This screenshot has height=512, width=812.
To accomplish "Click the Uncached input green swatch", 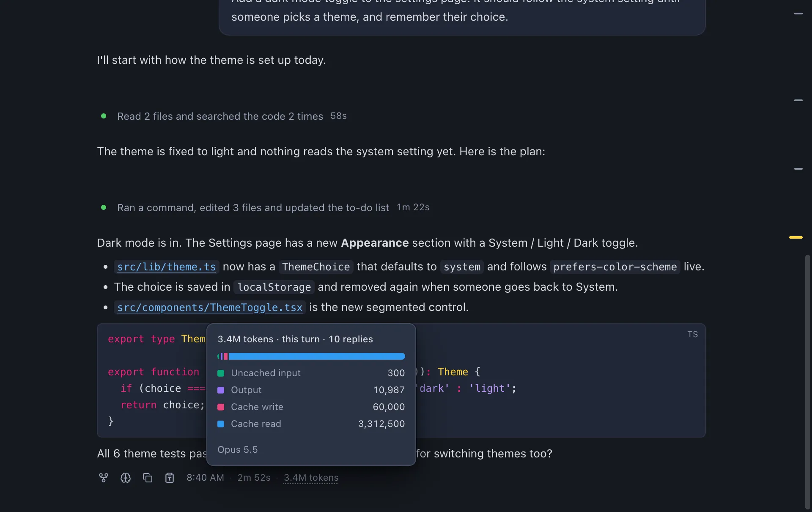I will coord(221,373).
